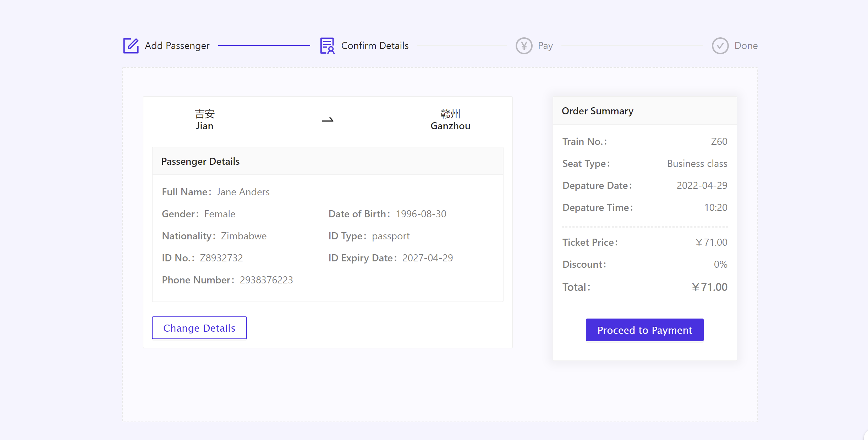Click the Change Details button

click(x=199, y=328)
